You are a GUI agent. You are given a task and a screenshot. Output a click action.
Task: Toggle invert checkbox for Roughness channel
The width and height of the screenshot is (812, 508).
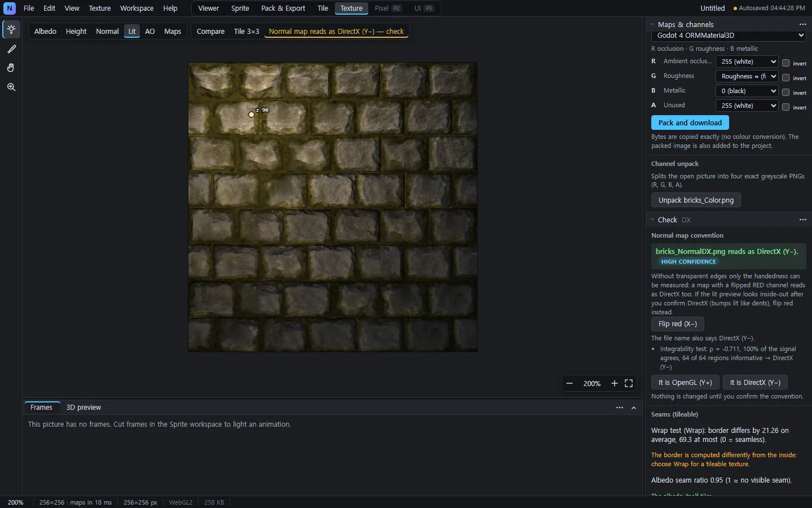(785, 78)
